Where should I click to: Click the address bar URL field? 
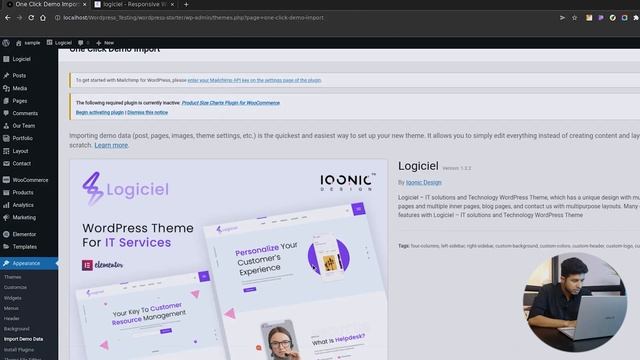pos(302,18)
